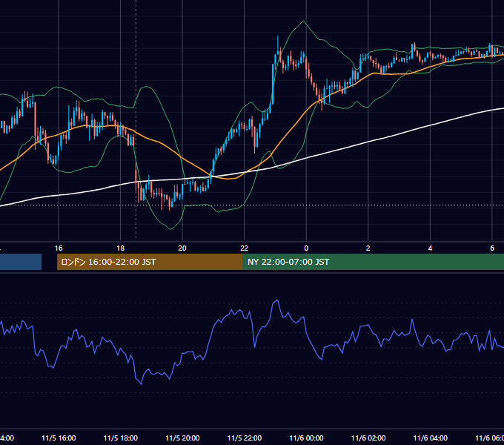
Task: Click the 4 hour label on price chart axis
Action: pos(430,248)
